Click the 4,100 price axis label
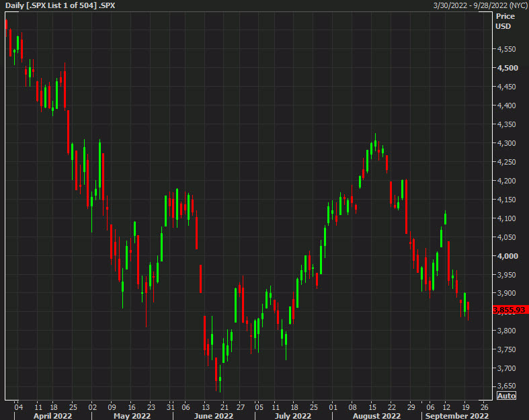 (x=506, y=218)
